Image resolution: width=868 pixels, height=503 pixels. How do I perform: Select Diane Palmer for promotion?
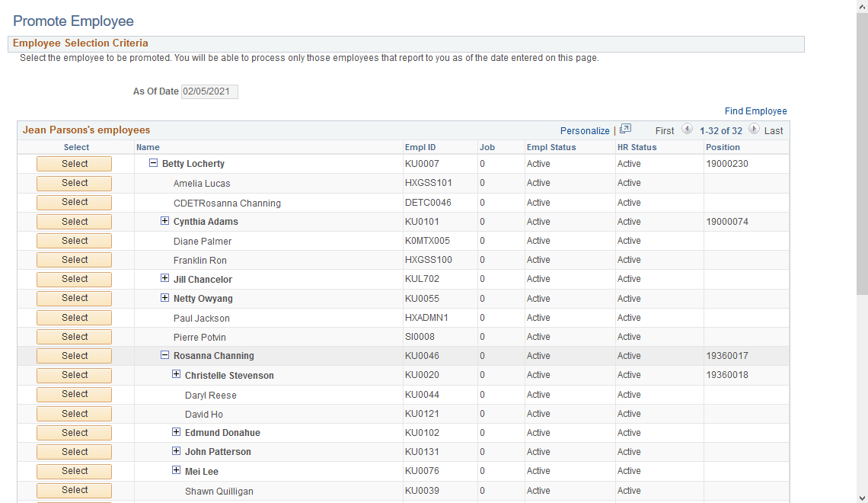[x=74, y=240]
